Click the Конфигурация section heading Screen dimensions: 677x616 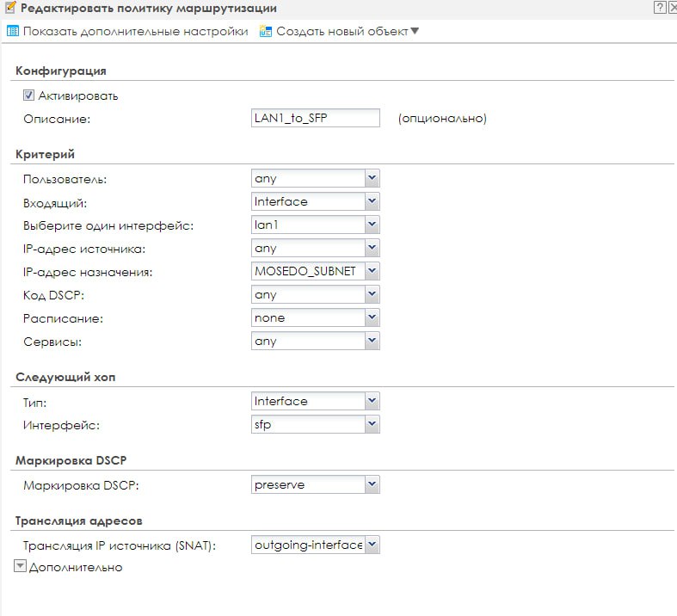61,71
